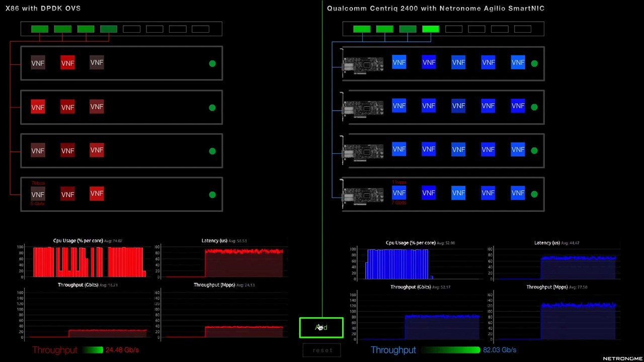Click the last blue VNF in the bottom Centriq row
Image resolution: width=644 pixels, height=362 pixels.
point(518,193)
